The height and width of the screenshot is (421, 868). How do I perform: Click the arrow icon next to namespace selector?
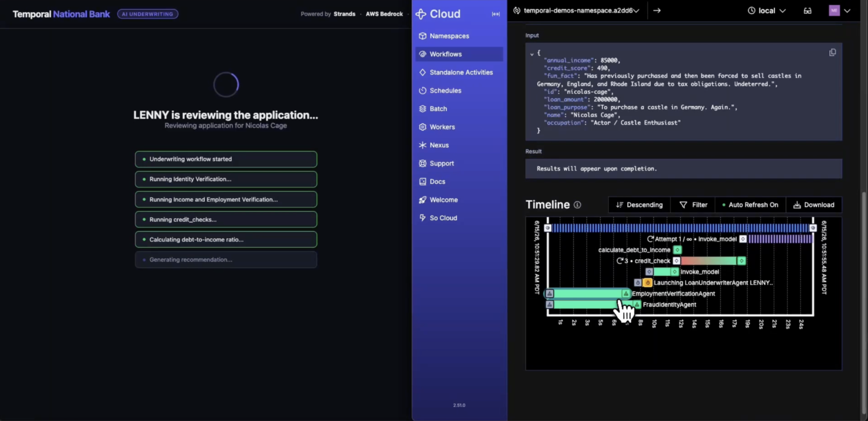[657, 11]
